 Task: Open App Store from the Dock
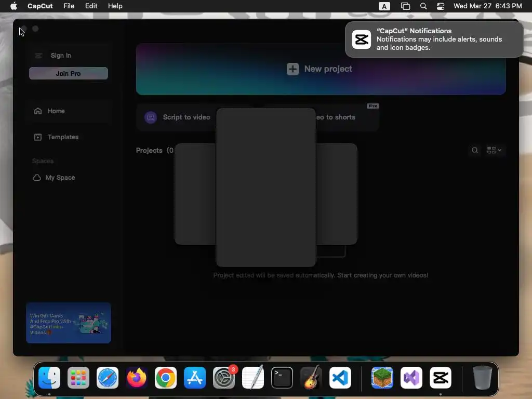pyautogui.click(x=195, y=378)
